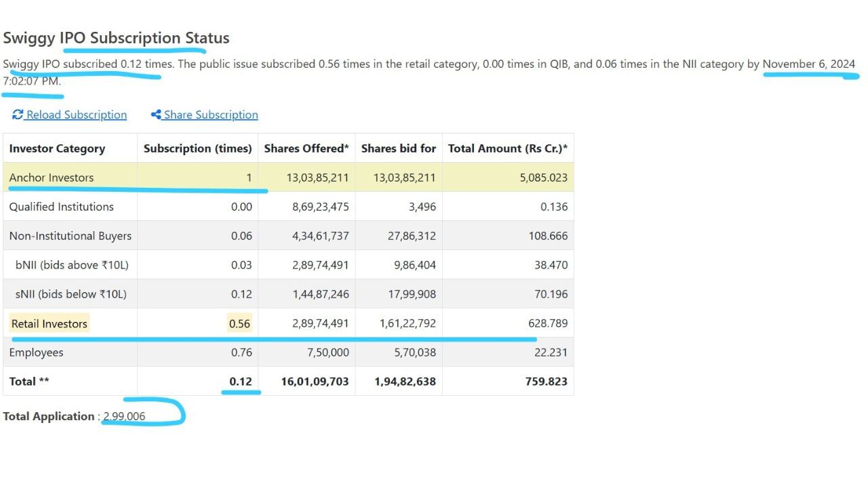This screenshot has height=488, width=868.
Task: Select the 'Qualified Institutions' row label
Action: 61,207
